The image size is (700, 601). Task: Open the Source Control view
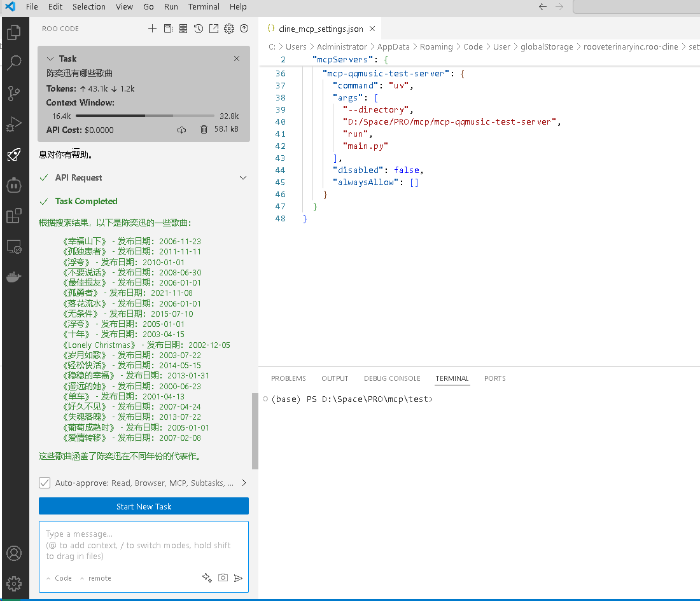(x=14, y=93)
